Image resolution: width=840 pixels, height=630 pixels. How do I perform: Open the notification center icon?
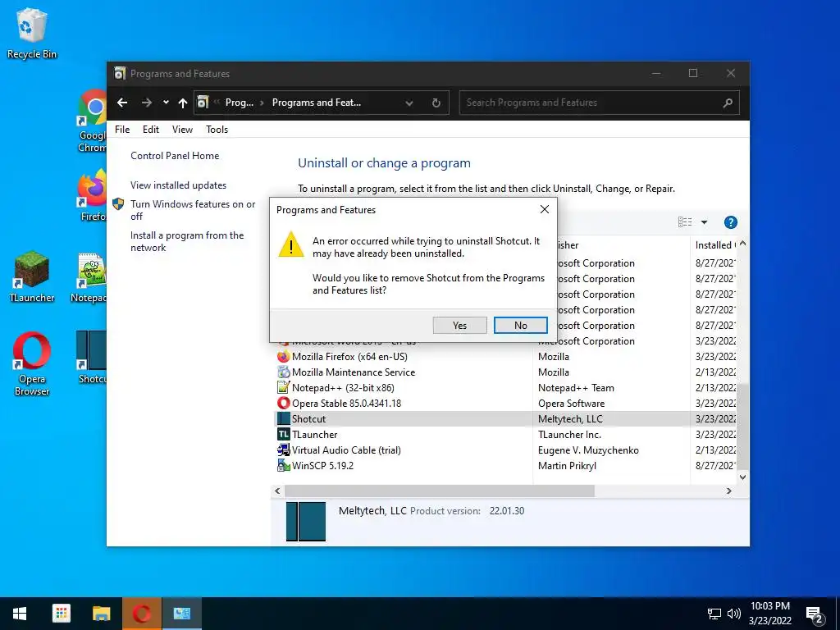click(x=815, y=614)
